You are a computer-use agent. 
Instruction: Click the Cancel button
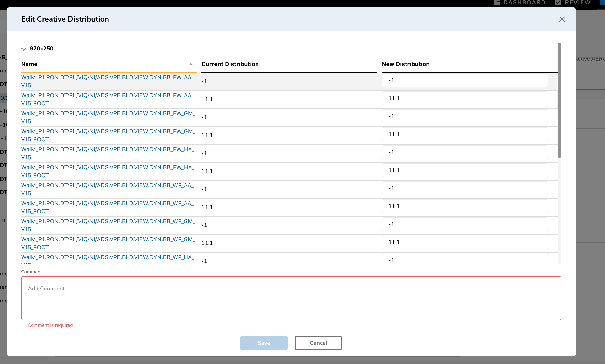(x=318, y=343)
